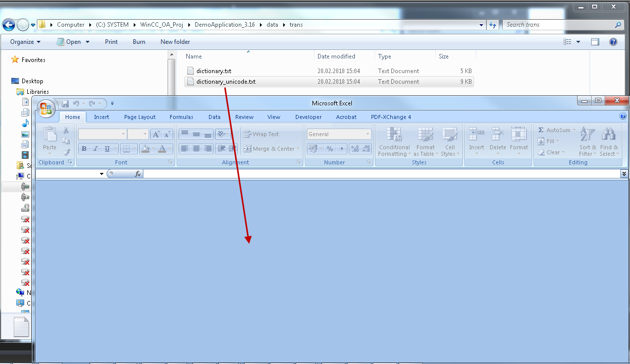
Task: Switch to the Formulas ribbon tab
Action: click(181, 117)
